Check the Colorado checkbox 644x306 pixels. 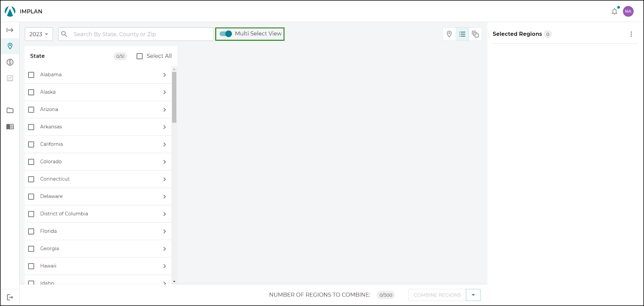click(x=31, y=162)
